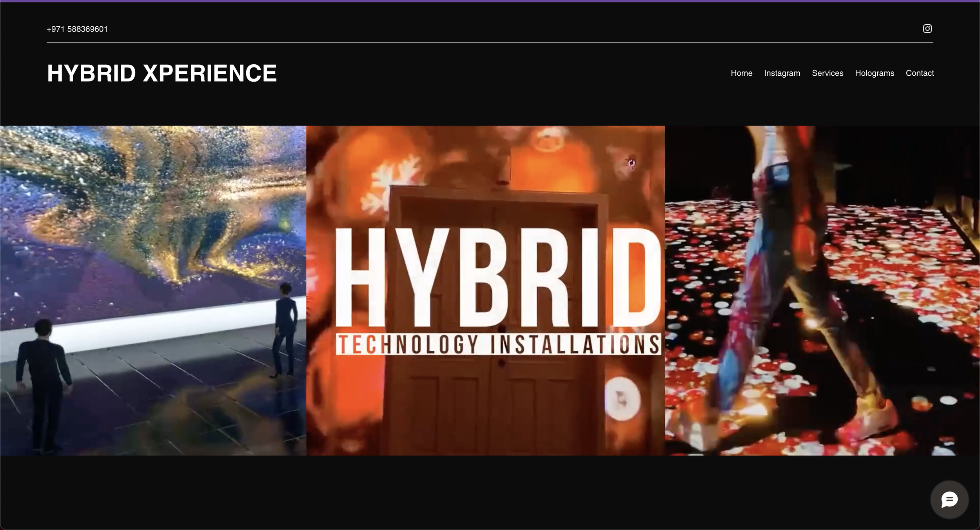Click the purple bar at page top
Viewport: 980px width, 530px height.
[490, 1]
